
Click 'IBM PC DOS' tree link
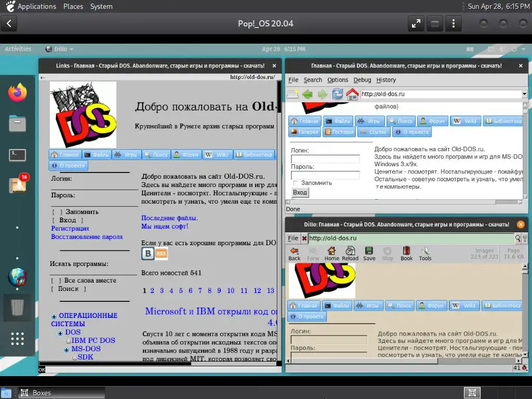coord(93,340)
